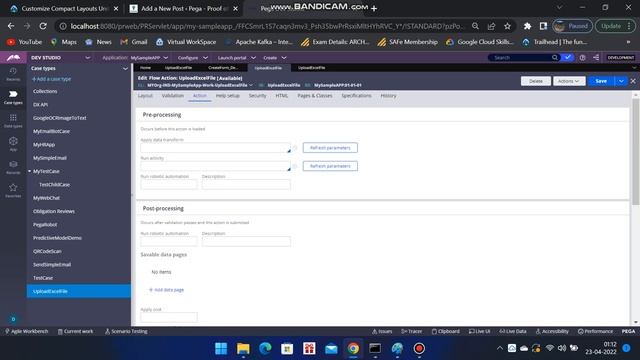Open browser zoom magnifier icon
This screenshot has height=360, width=640.
coord(475,26)
